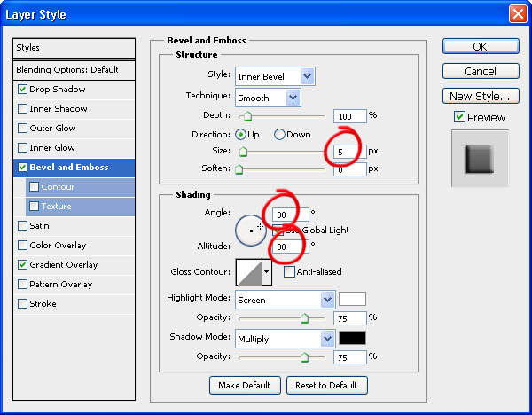This screenshot has width=532, height=415.
Task: Enable the Stroke checkbox
Action: pyautogui.click(x=22, y=303)
